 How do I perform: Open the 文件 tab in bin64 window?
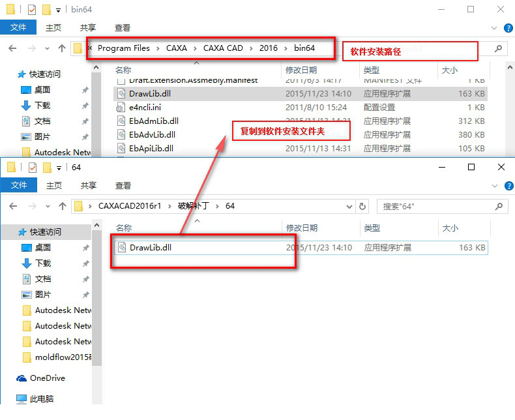click(x=18, y=27)
